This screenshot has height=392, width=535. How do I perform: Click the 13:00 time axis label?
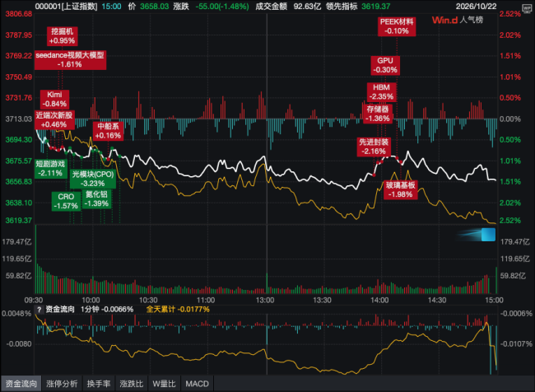click(x=265, y=300)
